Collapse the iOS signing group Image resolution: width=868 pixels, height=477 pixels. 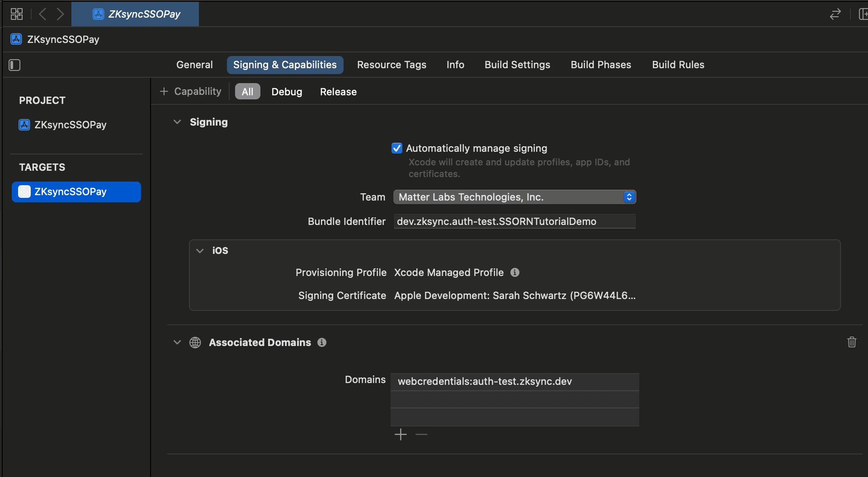pos(200,250)
